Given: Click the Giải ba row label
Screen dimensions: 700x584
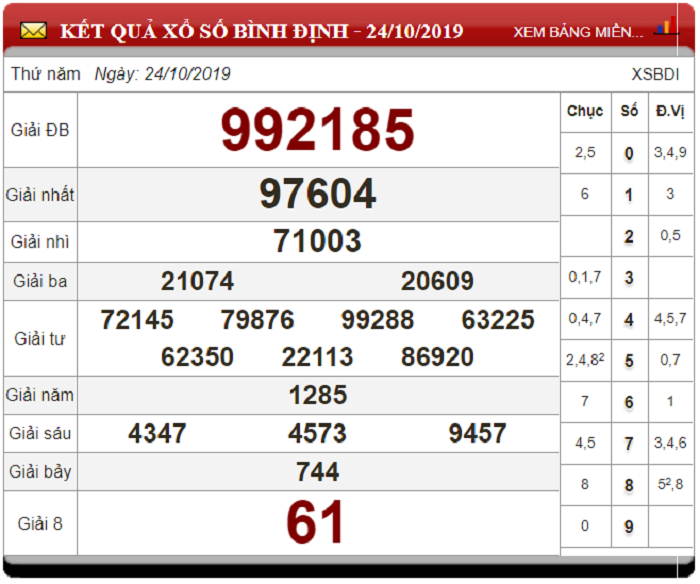Looking at the screenshot, I should [x=40, y=281].
